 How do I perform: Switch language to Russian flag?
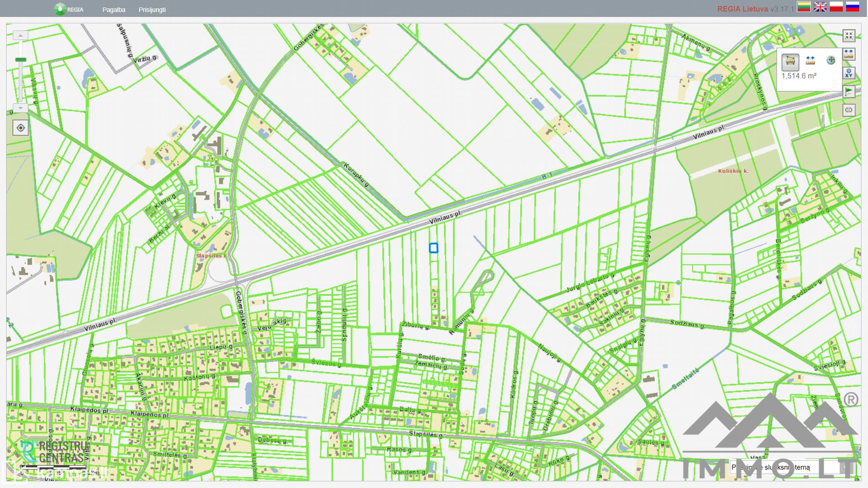pyautogui.click(x=852, y=7)
